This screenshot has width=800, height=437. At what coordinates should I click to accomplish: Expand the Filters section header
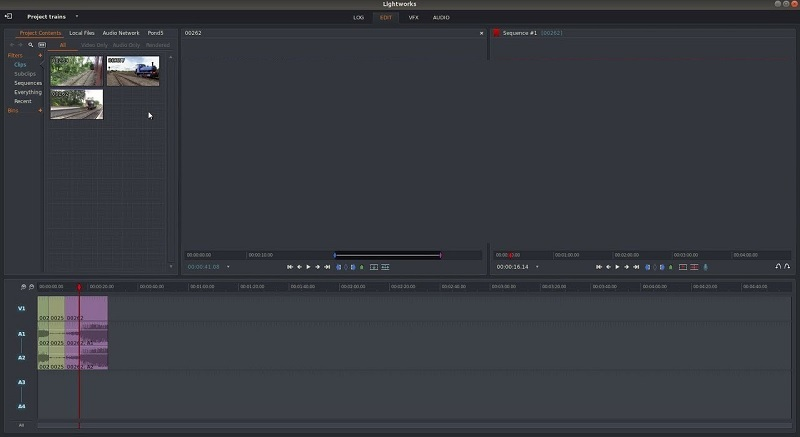pyautogui.click(x=15, y=55)
